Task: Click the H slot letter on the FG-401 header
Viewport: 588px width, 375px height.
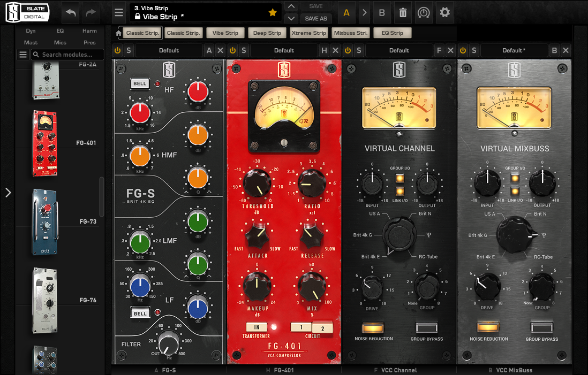Action: coord(324,50)
